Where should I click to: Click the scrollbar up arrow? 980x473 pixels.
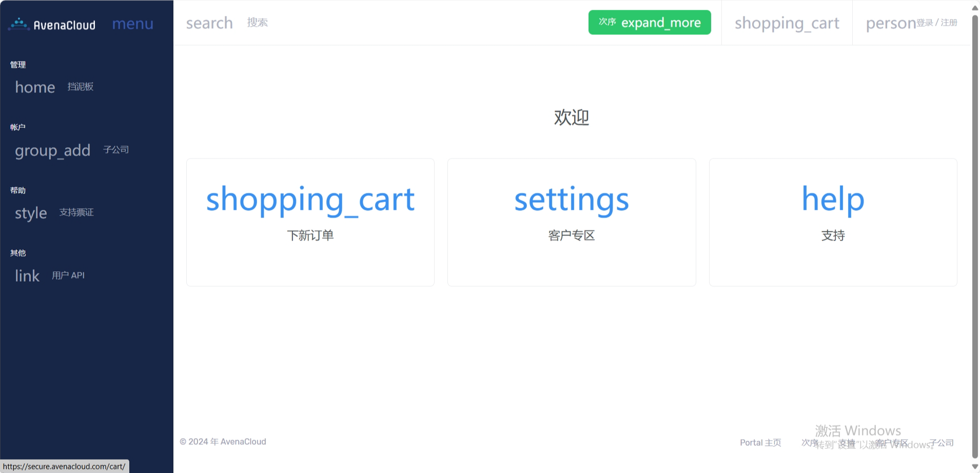coord(975,7)
